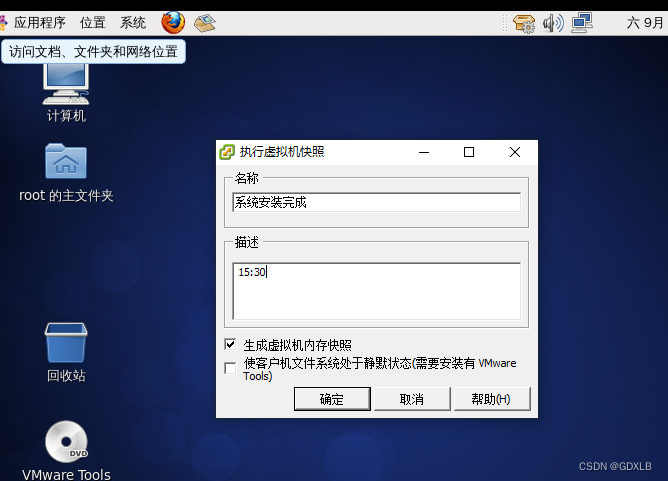This screenshot has height=481, width=668.
Task: Open the 位置 menu
Action: click(x=92, y=23)
